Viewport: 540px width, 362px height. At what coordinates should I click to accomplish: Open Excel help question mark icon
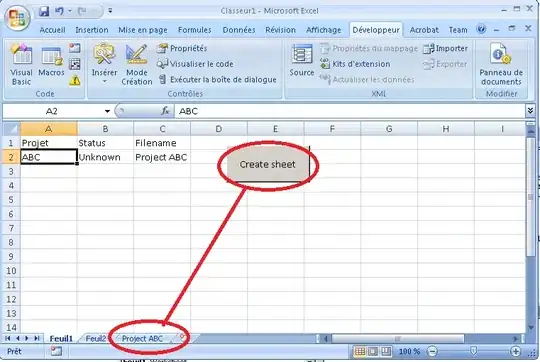(481, 29)
